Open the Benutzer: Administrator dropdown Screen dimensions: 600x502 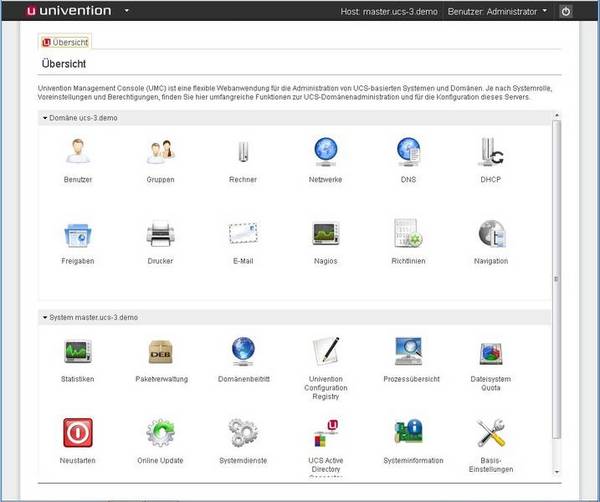[497, 11]
